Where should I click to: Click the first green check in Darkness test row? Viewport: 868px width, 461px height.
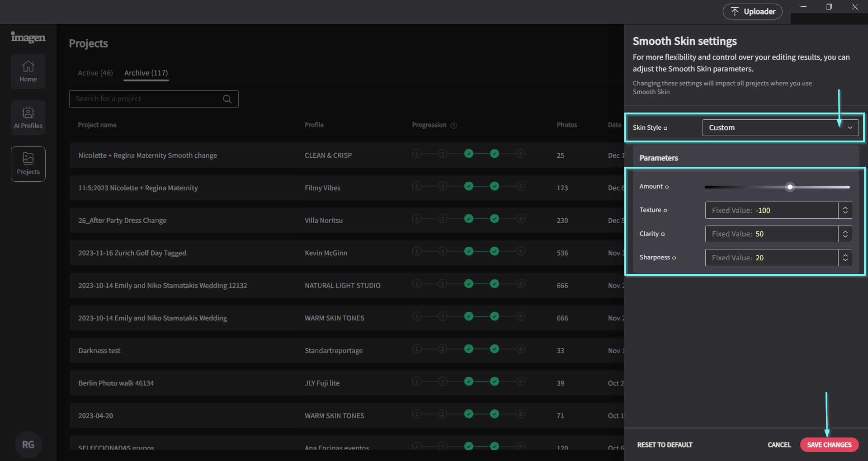pyautogui.click(x=469, y=349)
